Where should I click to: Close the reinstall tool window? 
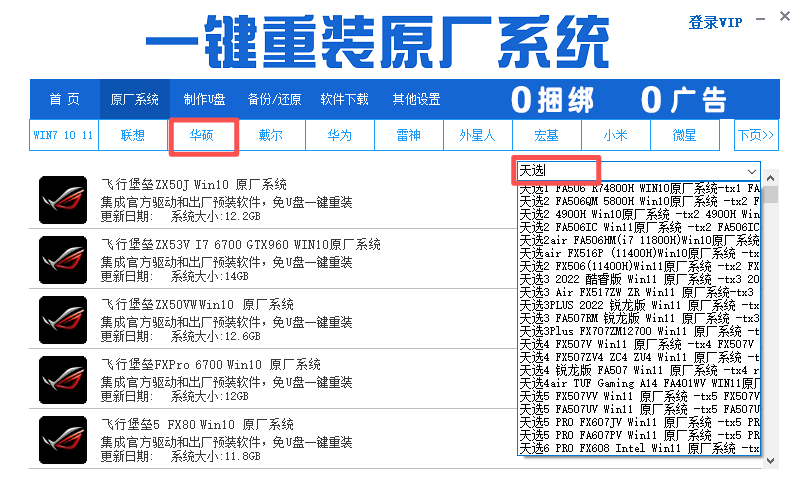(x=785, y=16)
